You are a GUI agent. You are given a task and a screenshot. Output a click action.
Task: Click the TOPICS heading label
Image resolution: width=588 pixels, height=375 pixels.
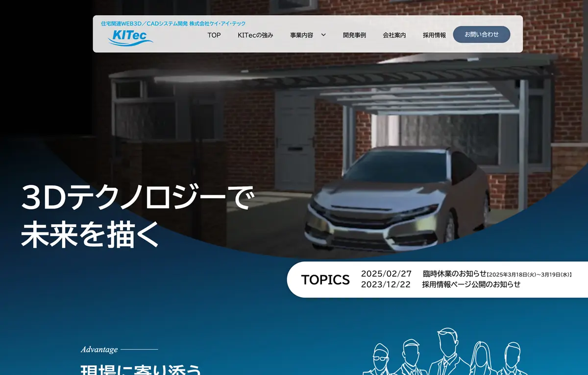tap(325, 280)
